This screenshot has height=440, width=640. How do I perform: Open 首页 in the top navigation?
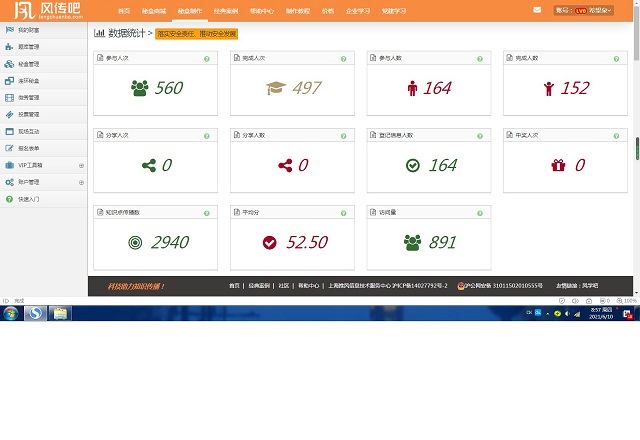pyautogui.click(x=124, y=10)
